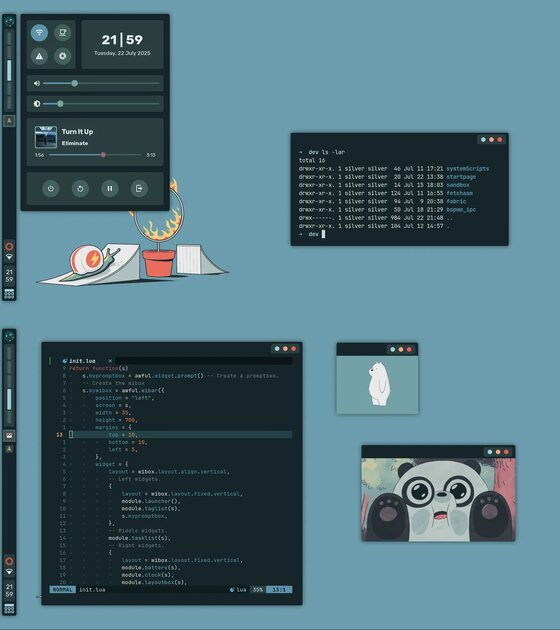Click the Turn It Up song title
The width and height of the screenshot is (560, 630).
[x=77, y=131]
